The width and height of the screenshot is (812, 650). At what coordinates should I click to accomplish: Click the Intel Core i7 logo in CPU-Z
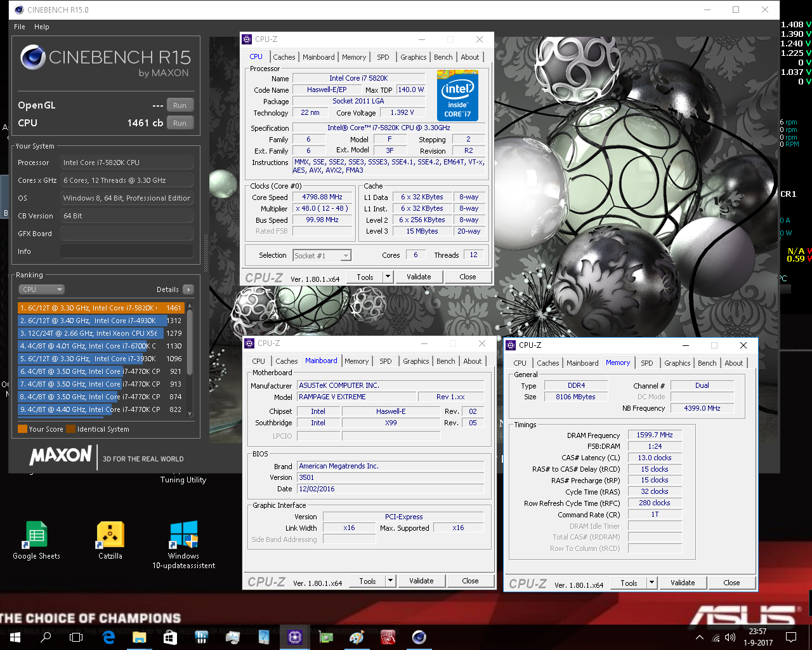coord(457,96)
